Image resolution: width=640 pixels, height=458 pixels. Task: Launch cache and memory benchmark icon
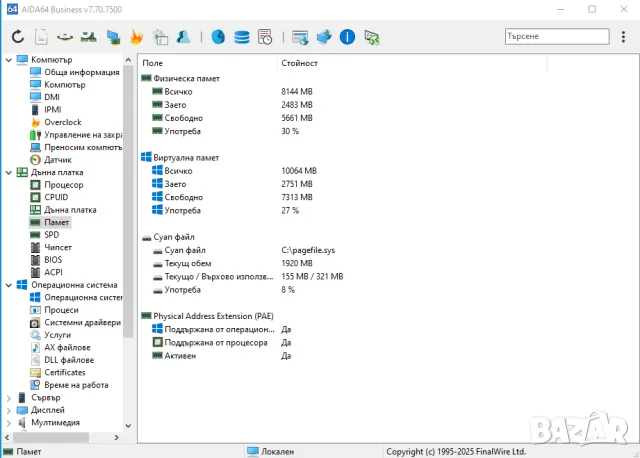click(x=89, y=37)
